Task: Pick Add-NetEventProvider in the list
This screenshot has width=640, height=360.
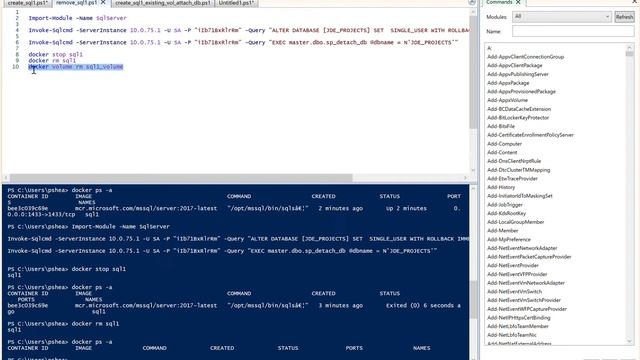Action: tap(513, 265)
